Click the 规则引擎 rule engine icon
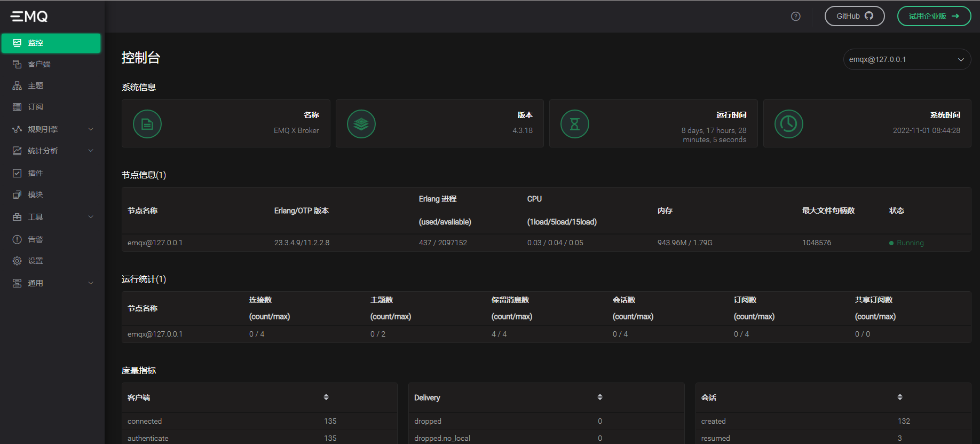The height and width of the screenshot is (444, 980). click(x=17, y=129)
